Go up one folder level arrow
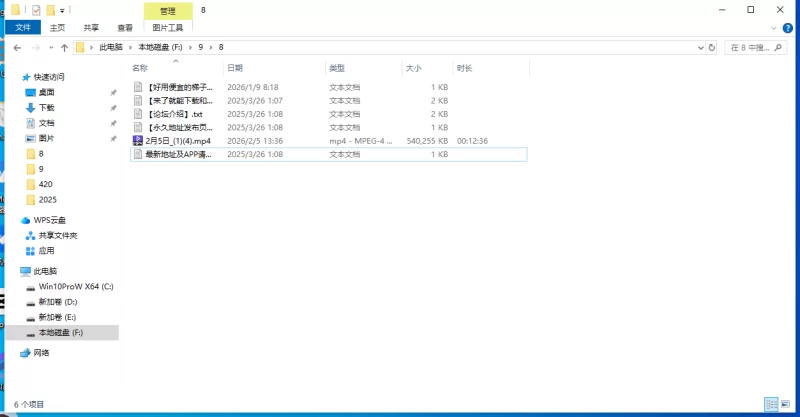Screen dimensions: 800x417 (x=64, y=47)
